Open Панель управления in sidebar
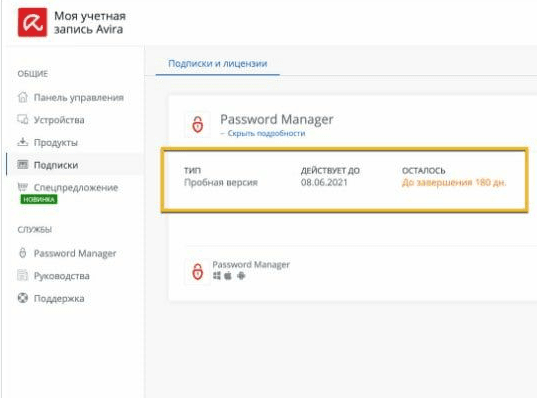Viewport: 537px width, 398px height. pos(78,98)
